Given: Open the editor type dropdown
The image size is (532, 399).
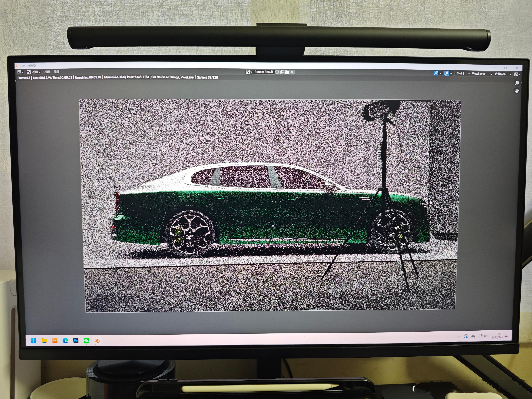Looking at the screenshot, I should click(x=20, y=72).
